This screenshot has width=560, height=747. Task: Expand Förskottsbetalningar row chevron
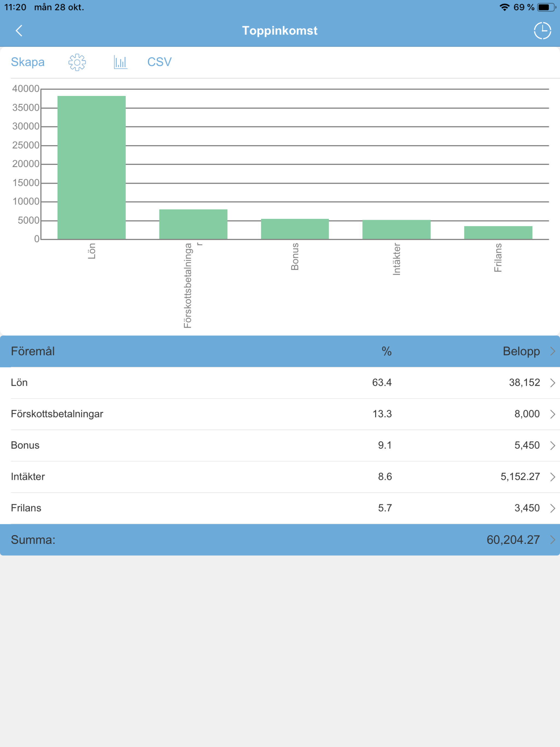point(553,414)
